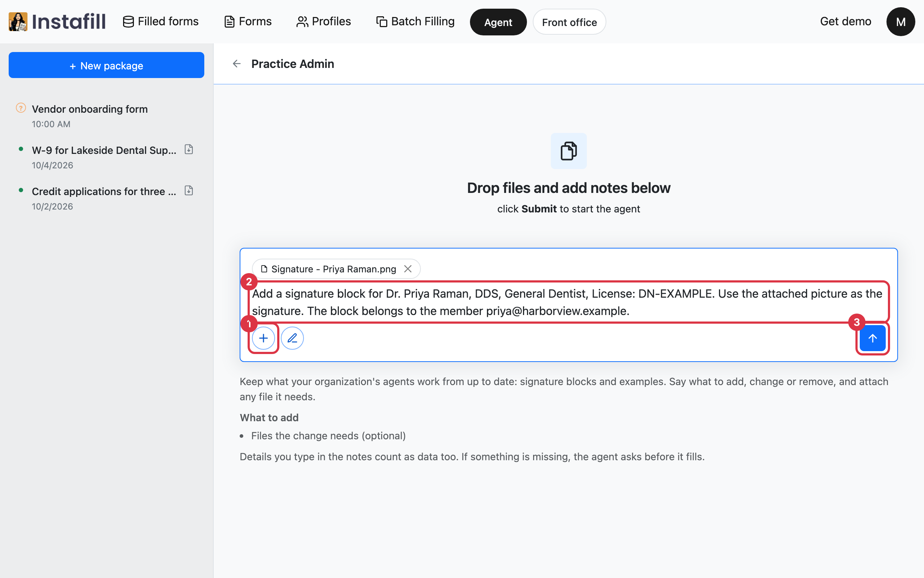Click the copy-files icon above the drop heading
Screen dimensions: 924x578
pos(568,151)
